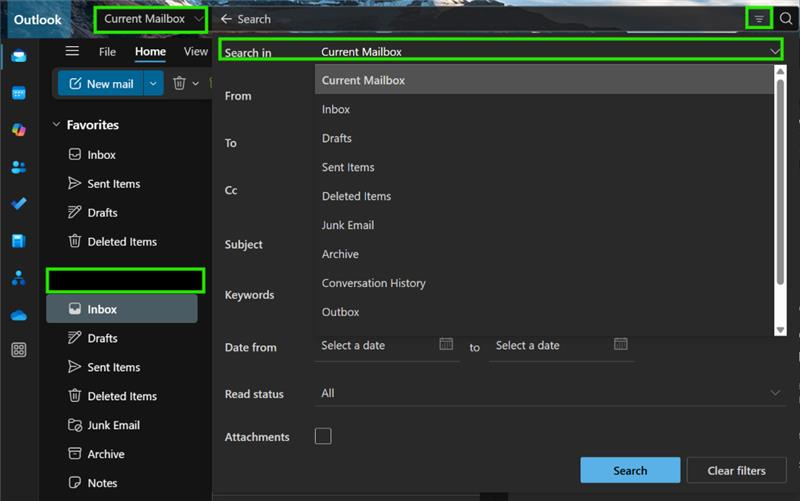Select Sent Items in Search in list
This screenshot has height=501, width=800.
348,167
